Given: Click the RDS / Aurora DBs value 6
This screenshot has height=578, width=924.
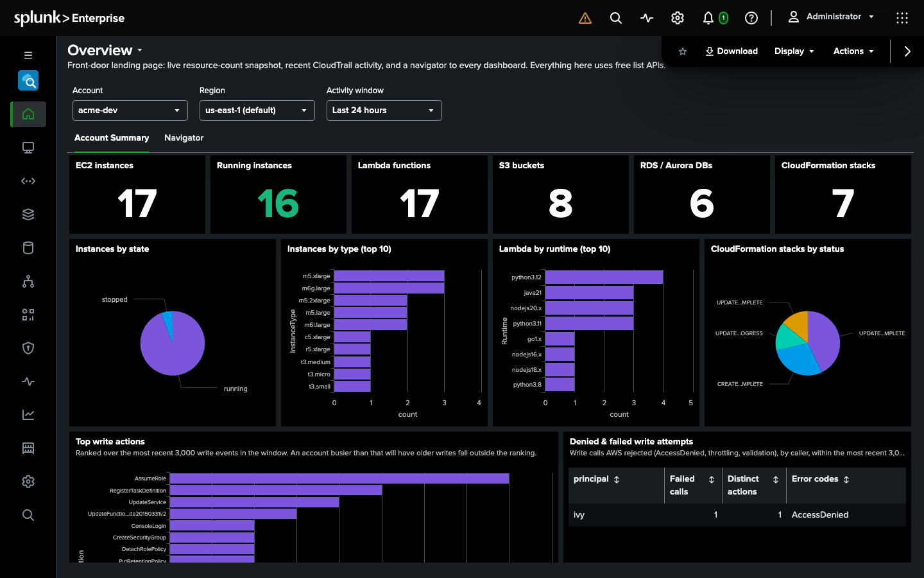Looking at the screenshot, I should tap(702, 204).
